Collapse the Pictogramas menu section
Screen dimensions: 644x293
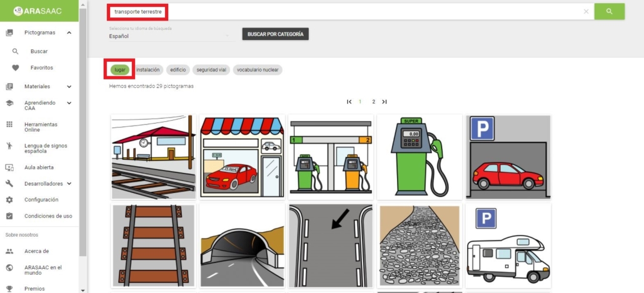69,33
